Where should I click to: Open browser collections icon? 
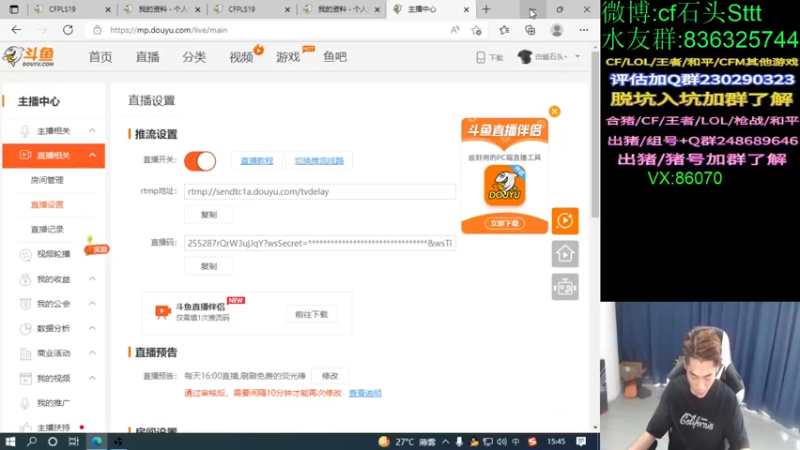pos(531,30)
